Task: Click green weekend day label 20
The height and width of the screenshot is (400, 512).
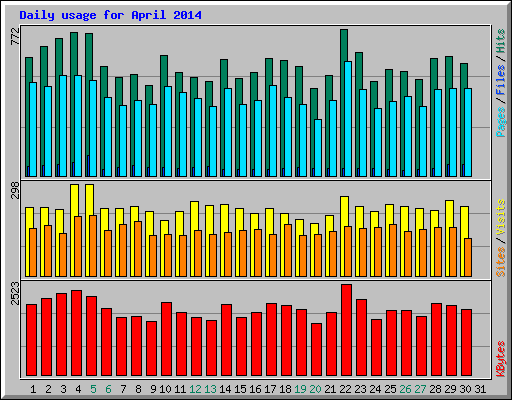Action: pos(315,389)
